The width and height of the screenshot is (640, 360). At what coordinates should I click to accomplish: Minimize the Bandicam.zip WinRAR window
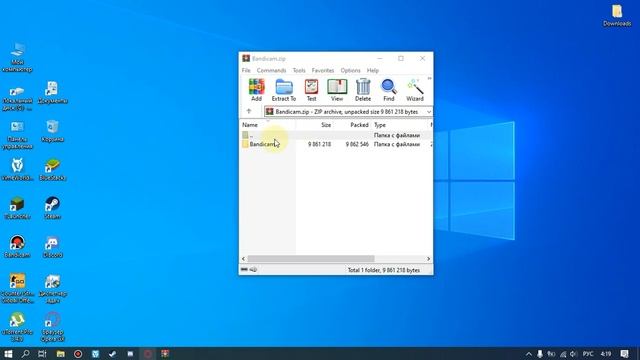[380, 58]
